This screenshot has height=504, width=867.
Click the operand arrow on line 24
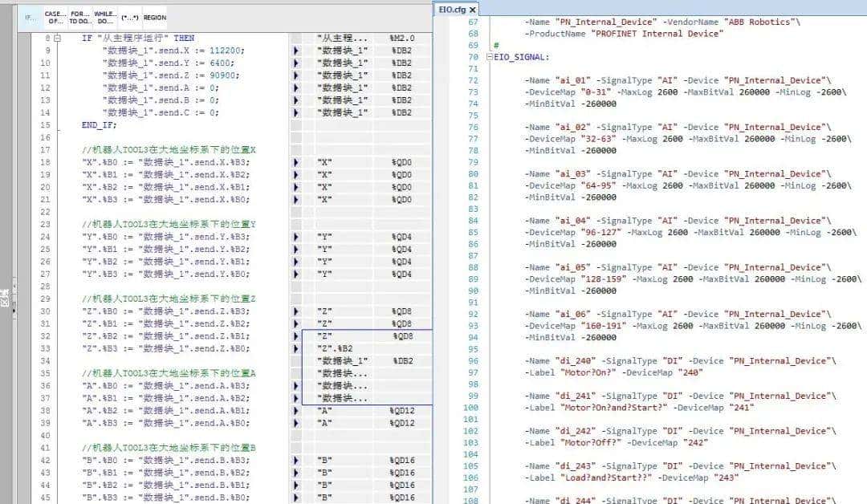tap(295, 237)
